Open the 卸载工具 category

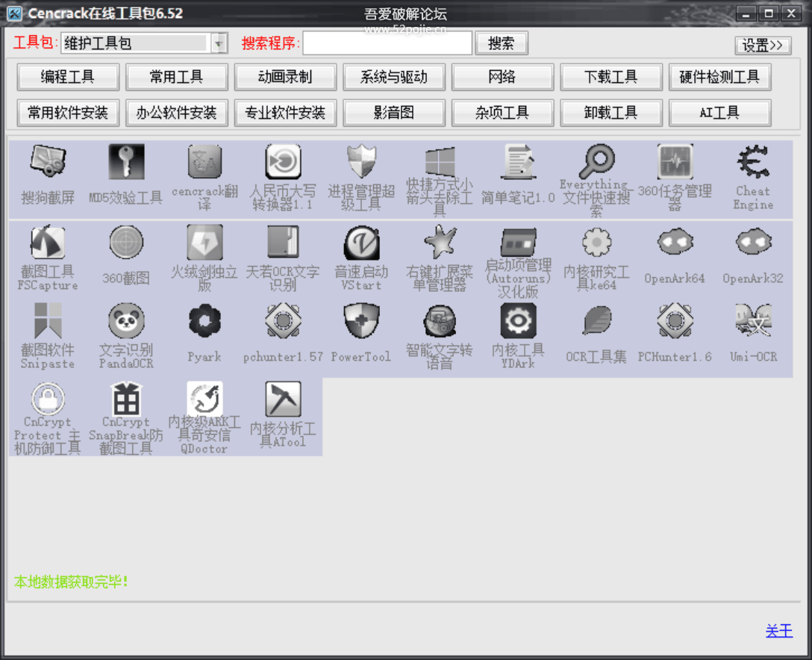tap(611, 113)
